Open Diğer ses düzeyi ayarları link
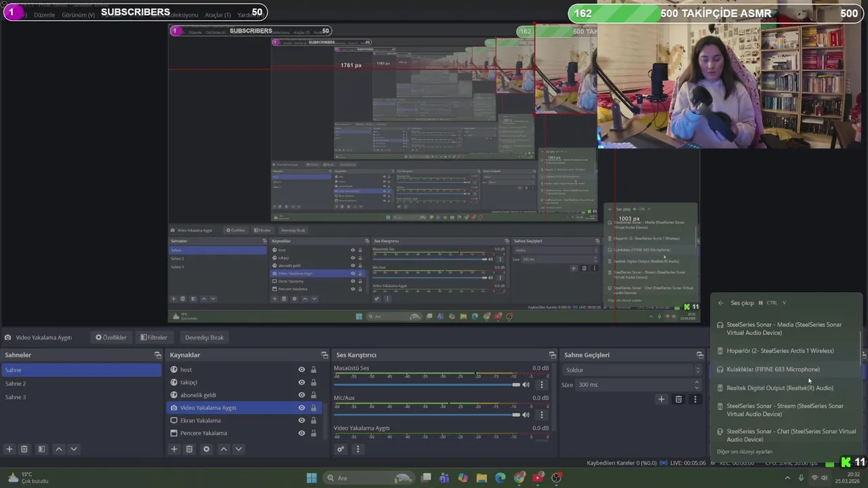868x488 pixels. (x=745, y=452)
